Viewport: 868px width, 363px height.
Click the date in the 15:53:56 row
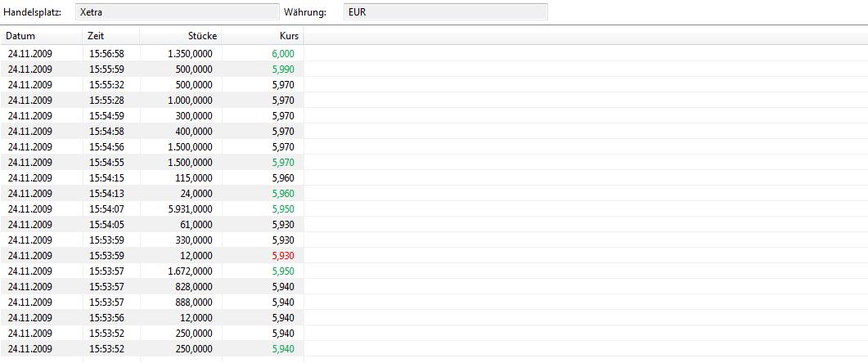[x=30, y=317]
